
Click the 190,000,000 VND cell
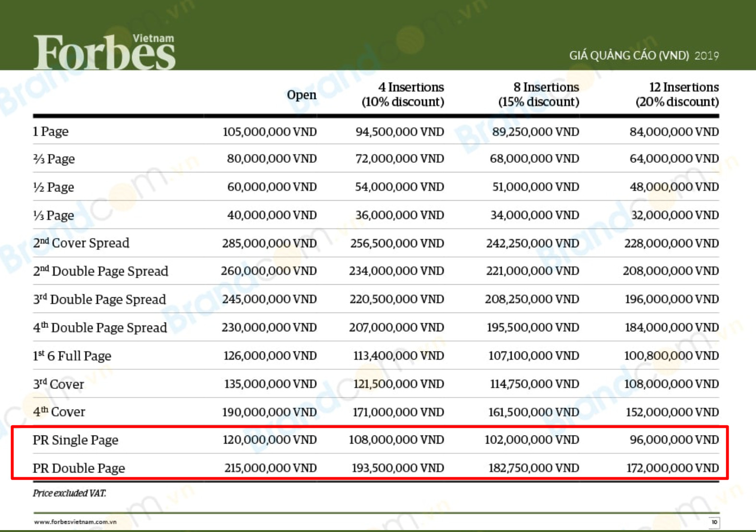[x=269, y=412]
